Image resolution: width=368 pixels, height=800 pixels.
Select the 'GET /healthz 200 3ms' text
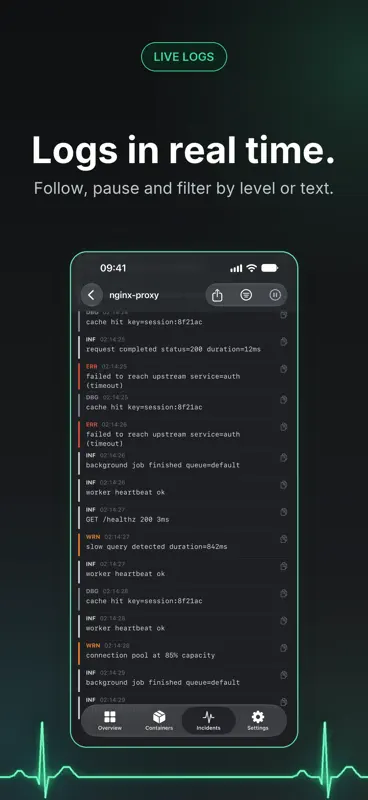pos(127,519)
